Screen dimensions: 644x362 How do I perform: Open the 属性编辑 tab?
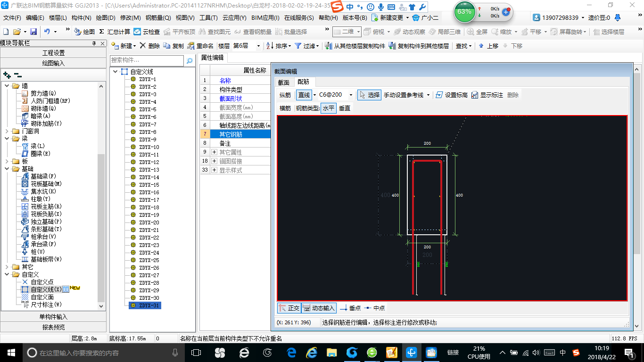[212, 58]
